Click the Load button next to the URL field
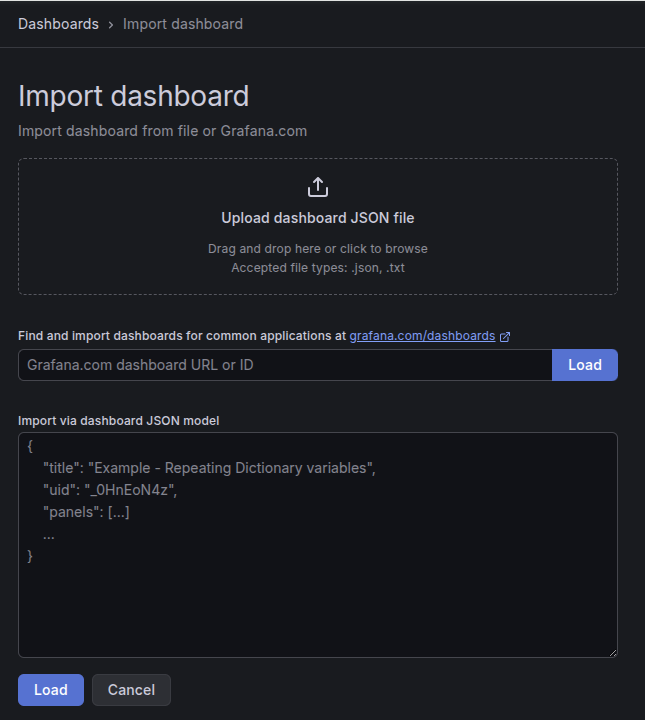645x720 pixels. click(585, 365)
